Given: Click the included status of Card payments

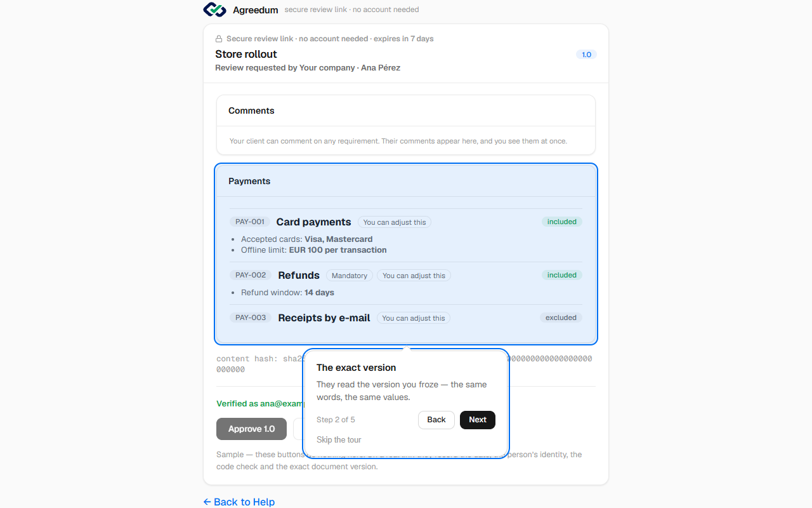Looking at the screenshot, I should tap(562, 222).
